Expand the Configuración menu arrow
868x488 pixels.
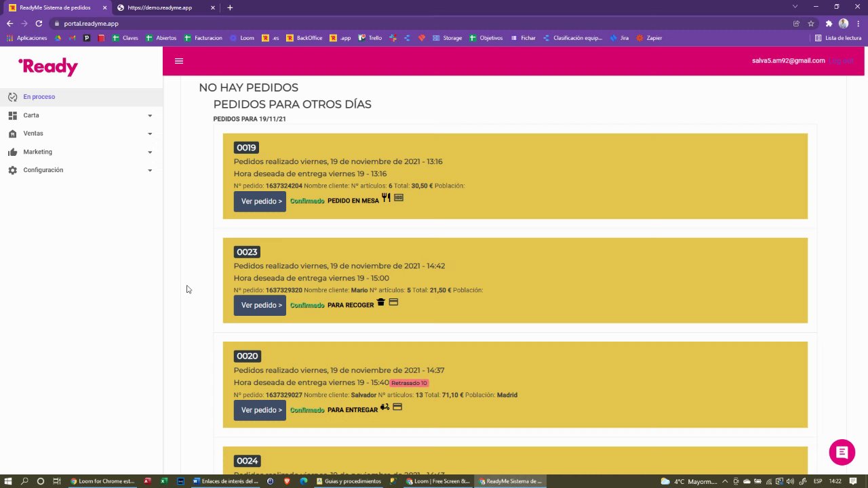150,170
